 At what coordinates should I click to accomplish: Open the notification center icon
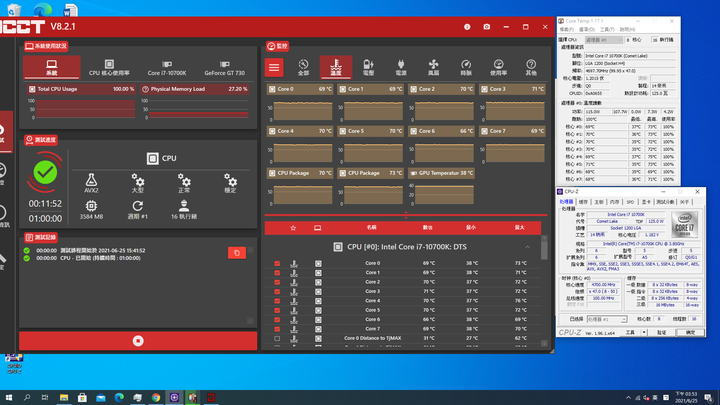pos(709,397)
